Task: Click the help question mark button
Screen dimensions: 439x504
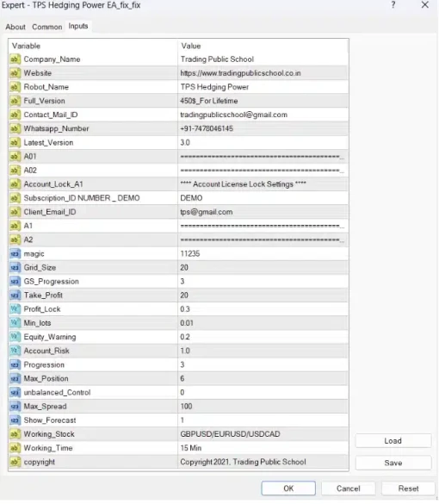Action: (393, 5)
